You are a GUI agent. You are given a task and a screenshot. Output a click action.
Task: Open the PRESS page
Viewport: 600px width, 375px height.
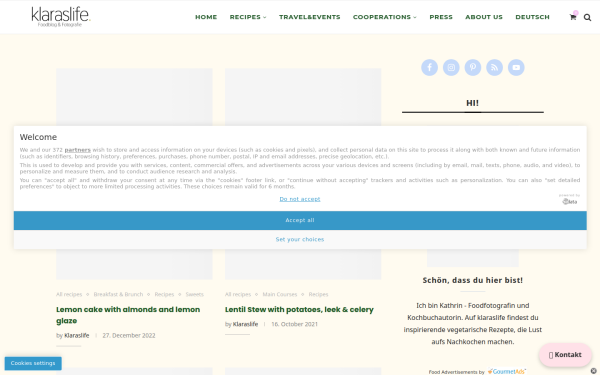(441, 17)
